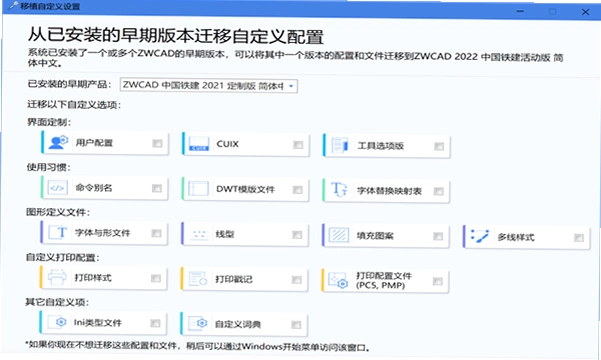
Task: Click the 用户配置 user icon
Action: (58, 142)
